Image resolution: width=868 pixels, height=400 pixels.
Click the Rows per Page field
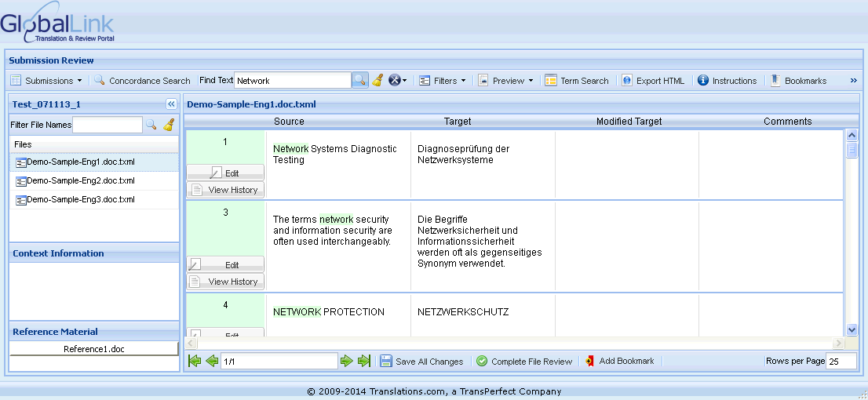pos(841,362)
